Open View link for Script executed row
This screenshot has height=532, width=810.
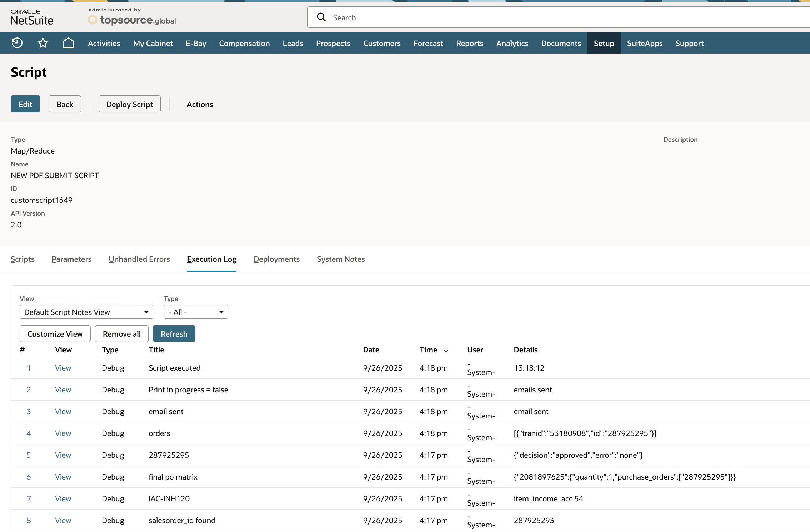click(x=63, y=368)
